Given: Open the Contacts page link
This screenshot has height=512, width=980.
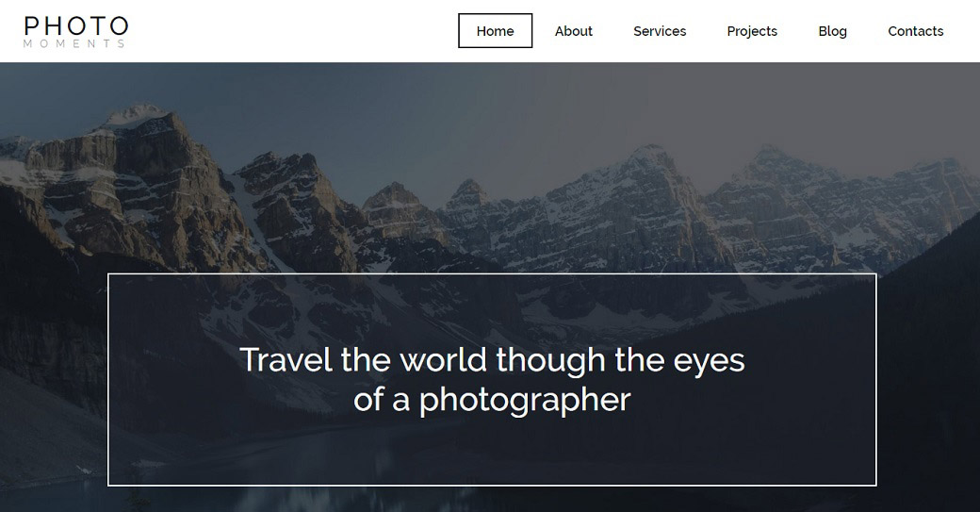Looking at the screenshot, I should [916, 31].
